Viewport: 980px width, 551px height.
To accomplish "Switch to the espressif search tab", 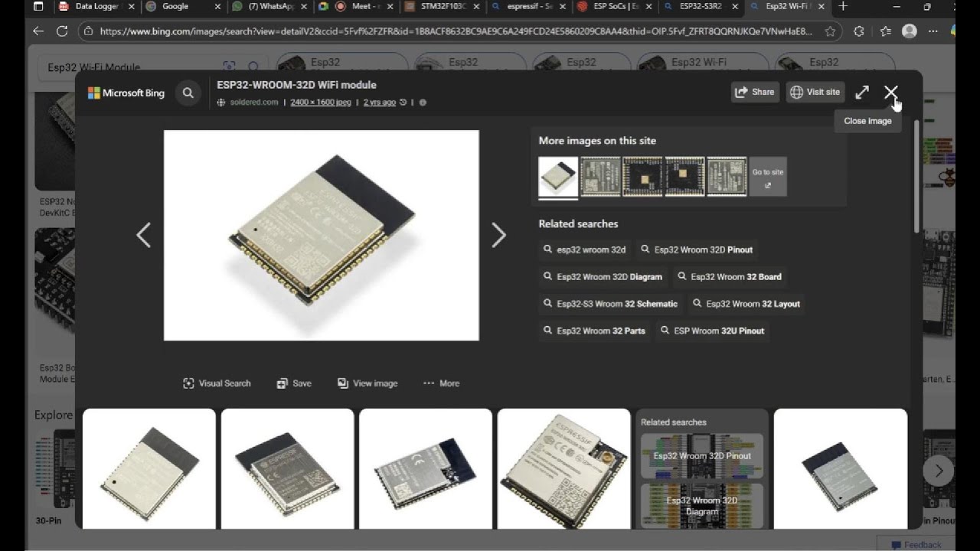I will point(530,6).
